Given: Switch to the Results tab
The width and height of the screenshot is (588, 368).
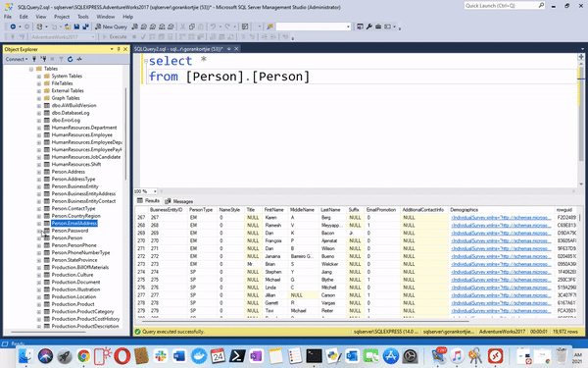Looking at the screenshot, I should [x=149, y=201].
